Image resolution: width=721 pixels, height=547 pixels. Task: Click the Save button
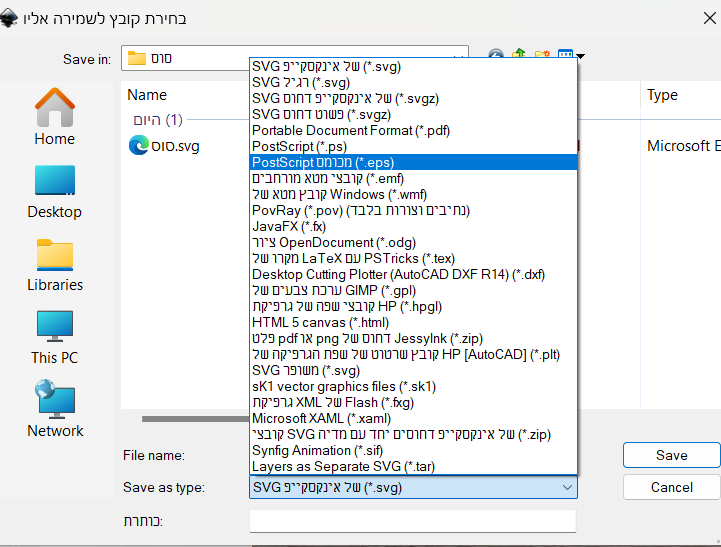pyautogui.click(x=671, y=455)
